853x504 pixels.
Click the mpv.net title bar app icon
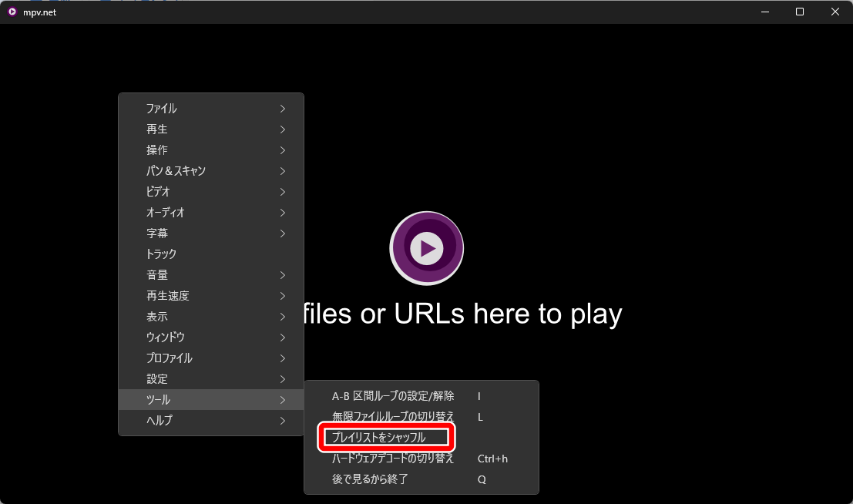(x=12, y=12)
